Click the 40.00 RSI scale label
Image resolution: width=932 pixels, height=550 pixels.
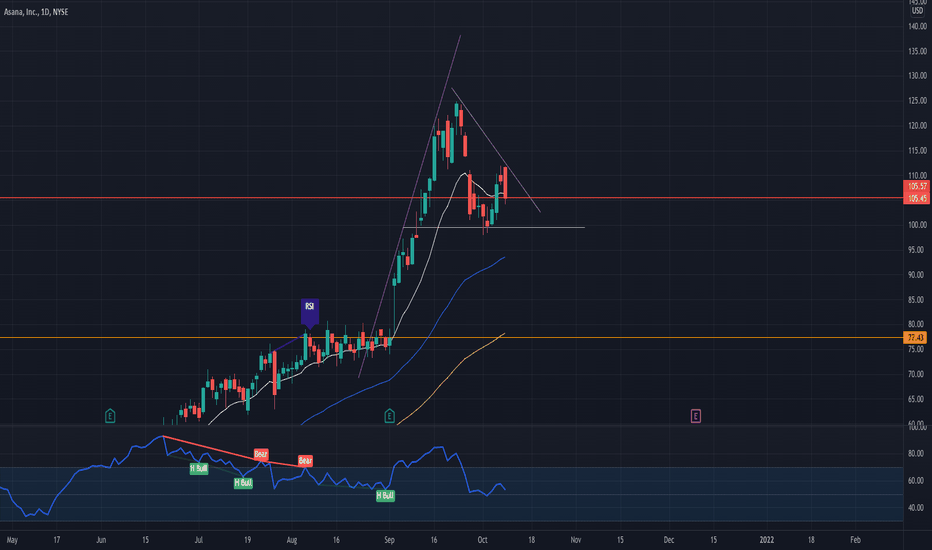tap(916, 508)
